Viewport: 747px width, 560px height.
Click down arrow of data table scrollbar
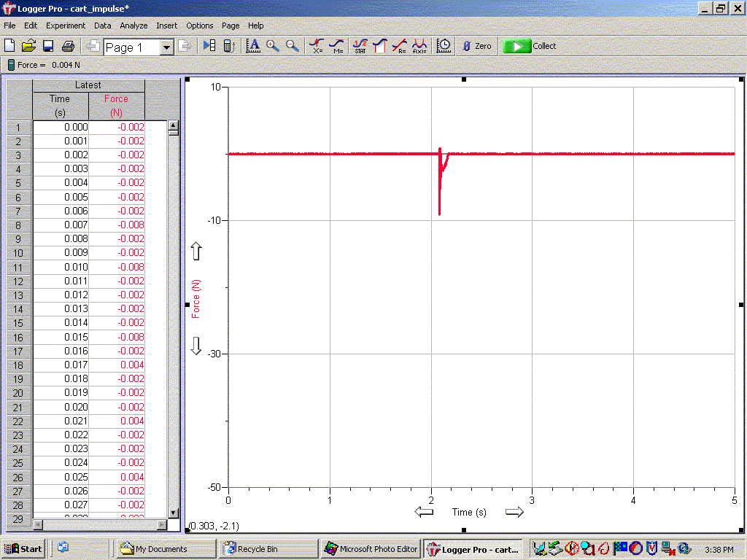pos(174,513)
